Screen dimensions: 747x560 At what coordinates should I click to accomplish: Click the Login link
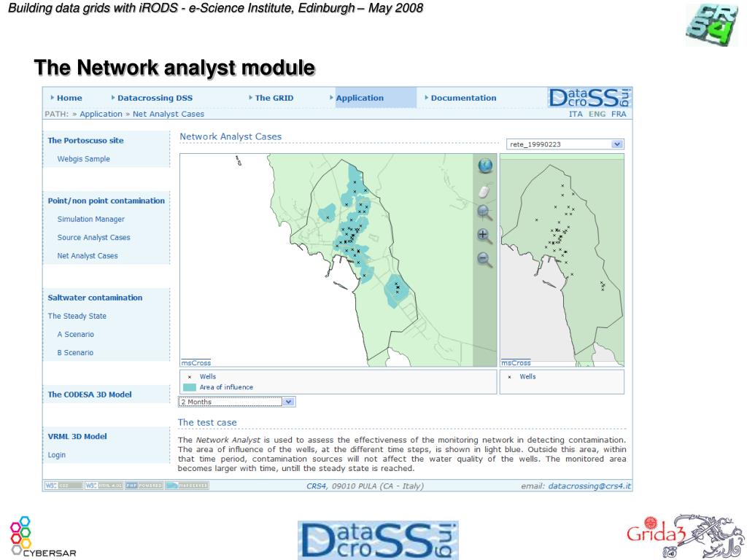click(x=56, y=455)
